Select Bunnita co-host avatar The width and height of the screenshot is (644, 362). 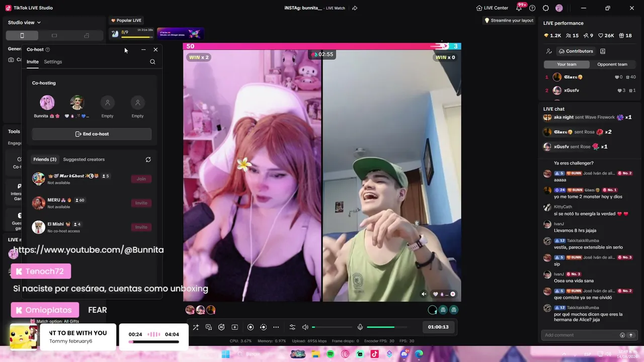click(x=47, y=103)
